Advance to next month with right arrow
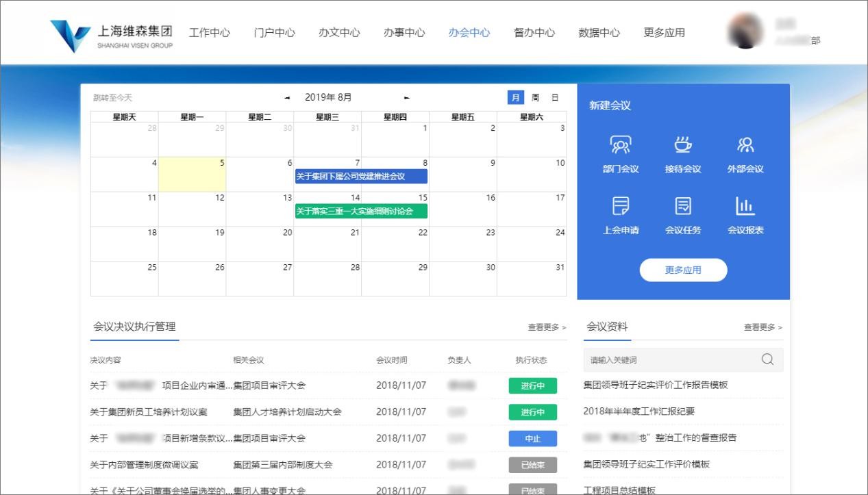Screen dimensions: 868x495 407,98
